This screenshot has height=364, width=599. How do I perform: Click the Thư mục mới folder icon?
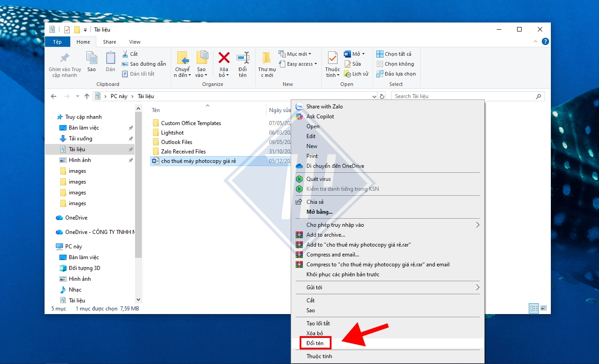(266, 58)
